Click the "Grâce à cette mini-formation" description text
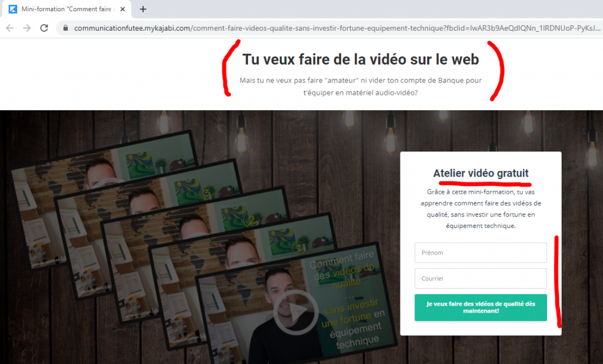 click(x=481, y=209)
